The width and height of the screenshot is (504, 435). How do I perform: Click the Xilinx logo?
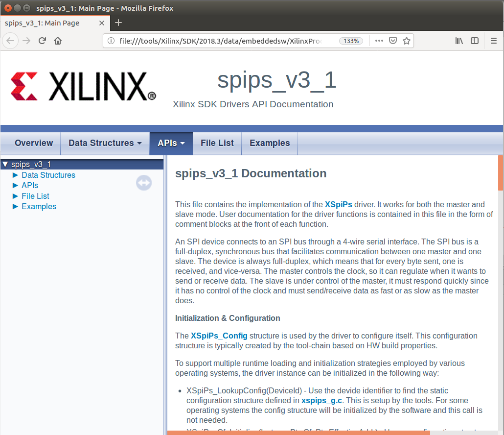pos(83,86)
